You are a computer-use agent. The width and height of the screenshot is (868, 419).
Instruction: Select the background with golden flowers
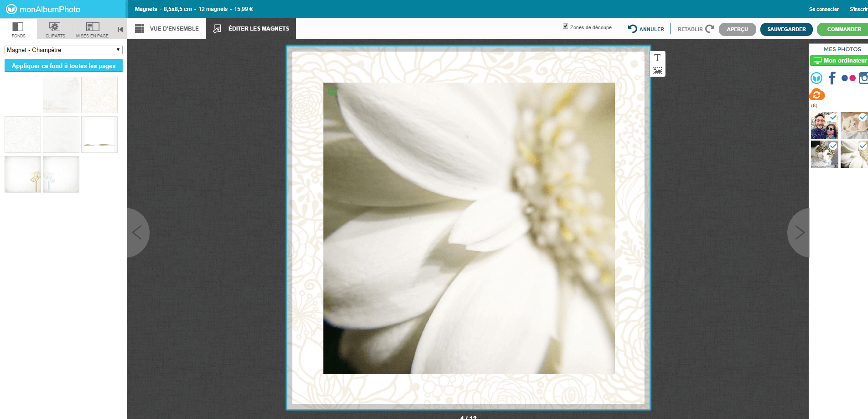pos(23,174)
